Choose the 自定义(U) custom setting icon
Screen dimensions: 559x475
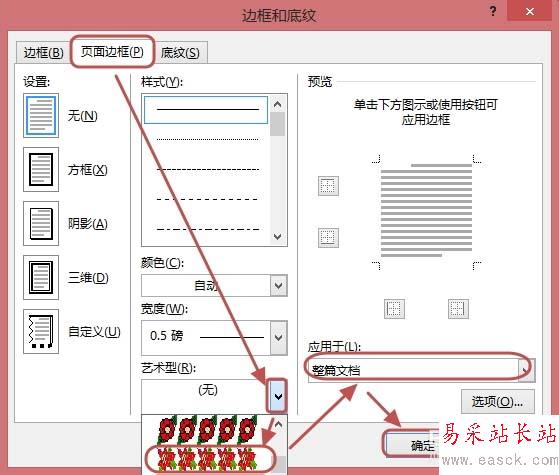(41, 331)
